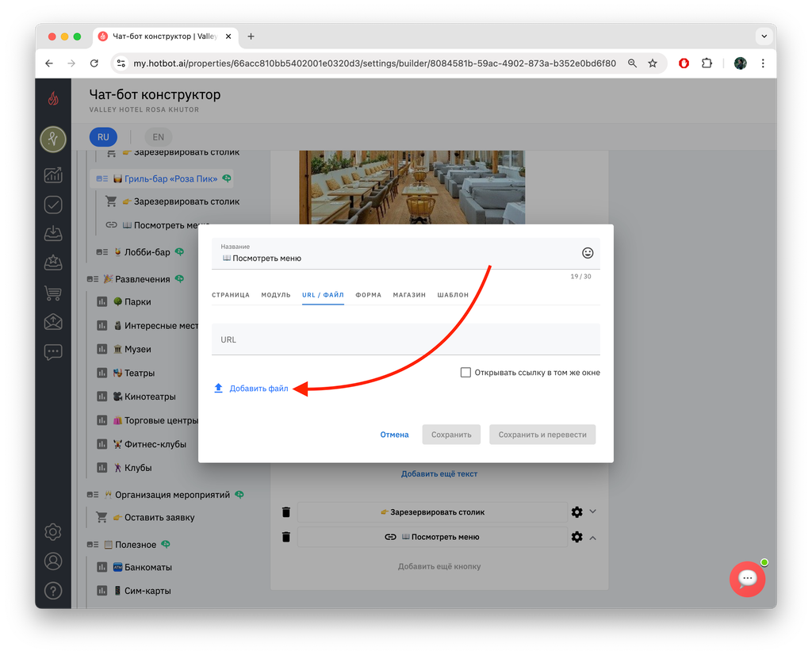Open the chat bubble icon in the sidebar

coord(53,352)
